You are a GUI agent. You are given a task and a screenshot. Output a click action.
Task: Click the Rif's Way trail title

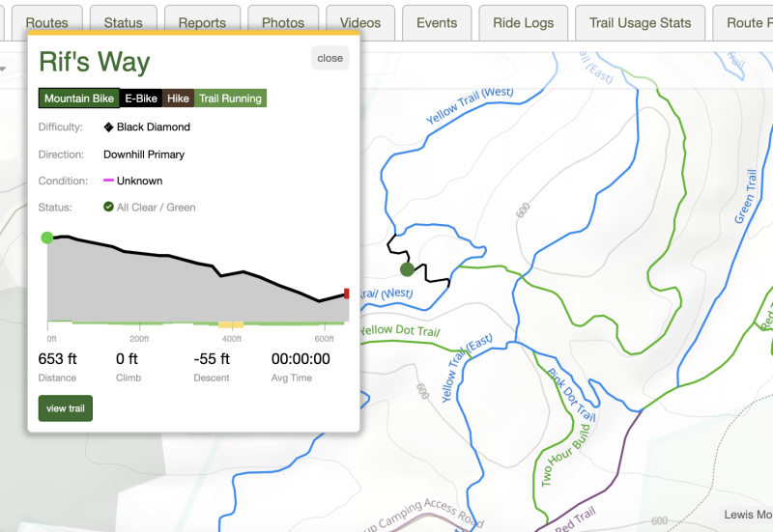[95, 63]
